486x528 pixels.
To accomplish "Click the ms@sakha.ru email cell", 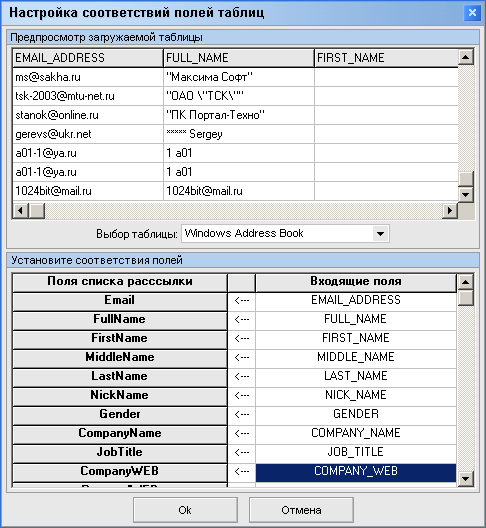I will 88,77.
